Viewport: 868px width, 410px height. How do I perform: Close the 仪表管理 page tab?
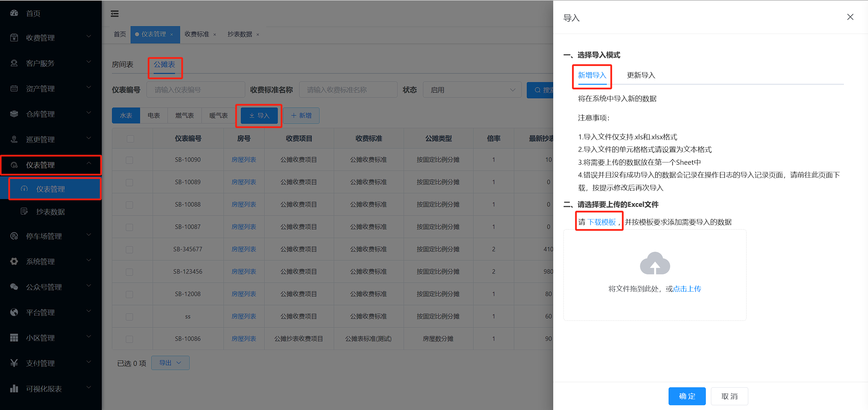pos(172,35)
